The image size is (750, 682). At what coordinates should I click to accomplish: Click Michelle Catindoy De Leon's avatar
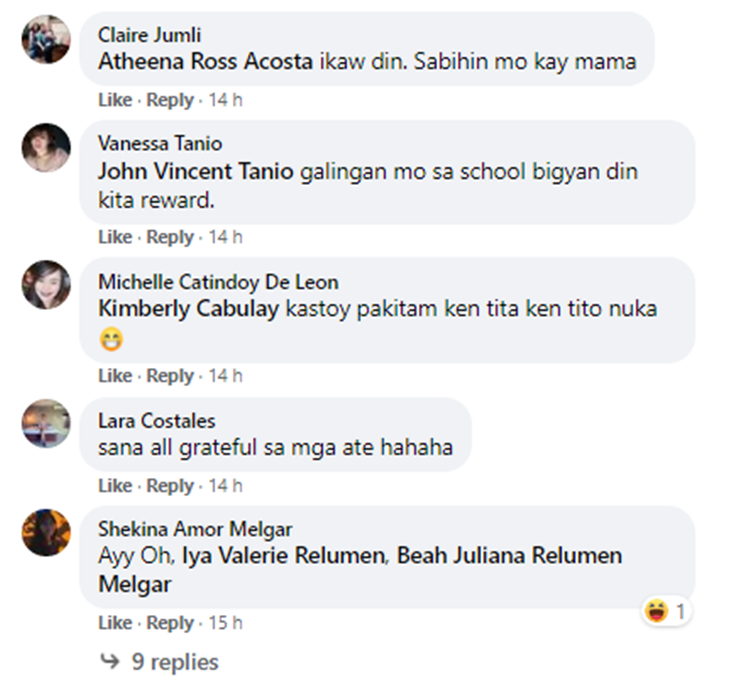coord(46,285)
